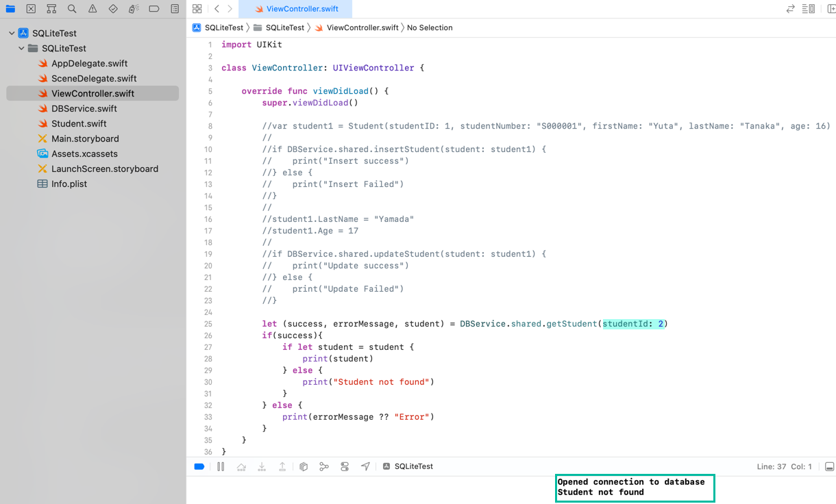Toggle breakpoints activation in the debug bar
This screenshot has width=836, height=504.
pos(199,466)
